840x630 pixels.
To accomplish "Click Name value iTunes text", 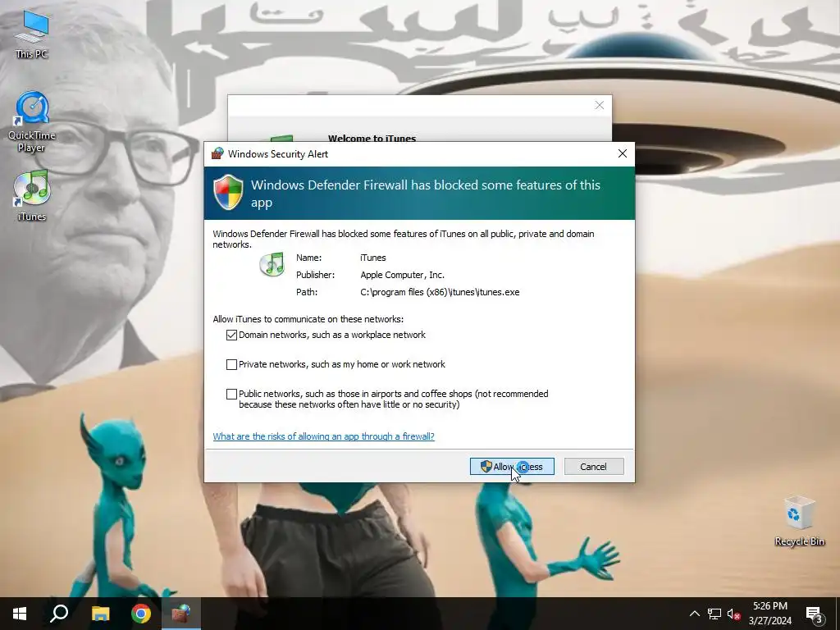I will (373, 258).
